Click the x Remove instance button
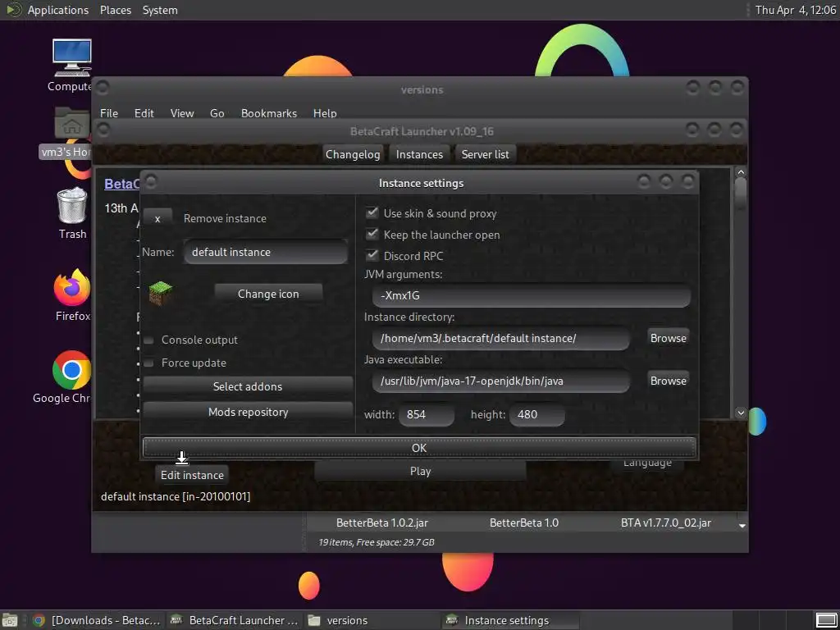This screenshot has width=840, height=630. coord(157,218)
